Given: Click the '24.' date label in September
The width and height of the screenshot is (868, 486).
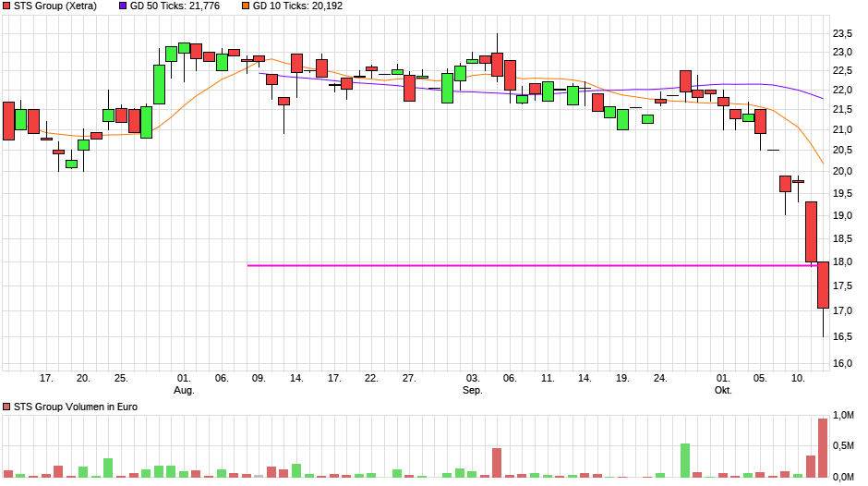Looking at the screenshot, I should pos(660,378).
